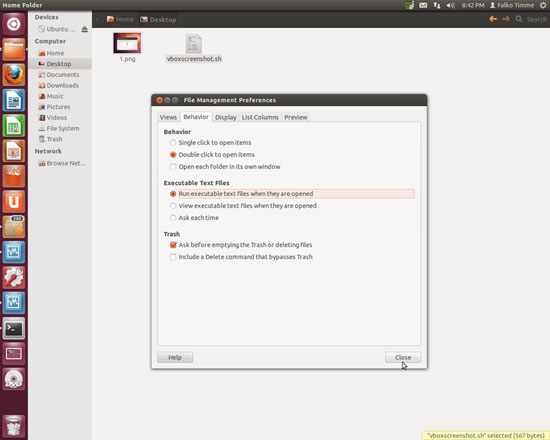Click the Close button in dialog
550x440 pixels.
pyautogui.click(x=403, y=357)
